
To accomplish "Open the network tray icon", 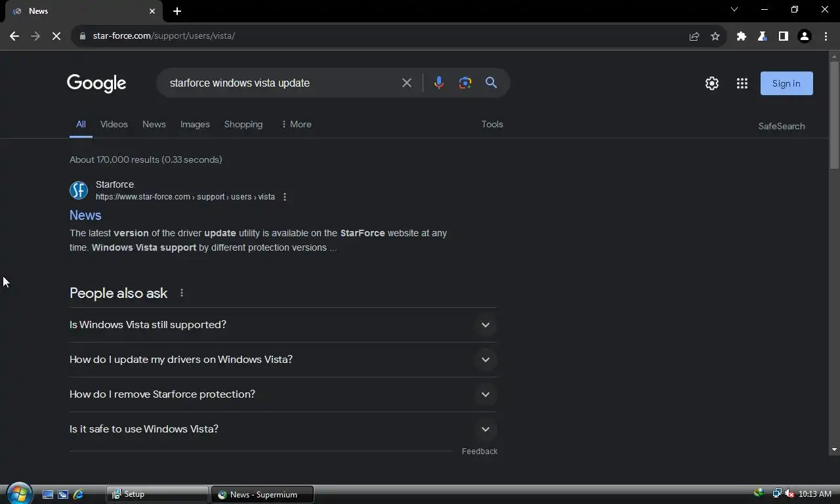I will [x=777, y=493].
